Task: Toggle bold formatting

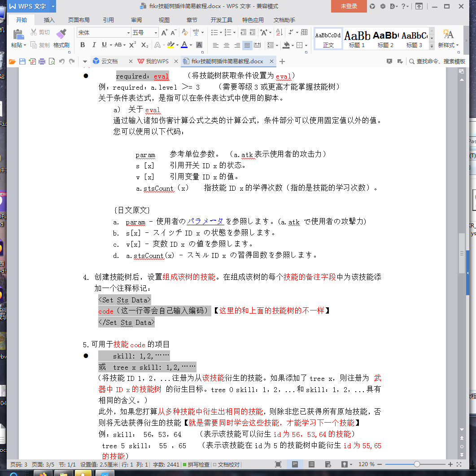Action: click(x=83, y=45)
